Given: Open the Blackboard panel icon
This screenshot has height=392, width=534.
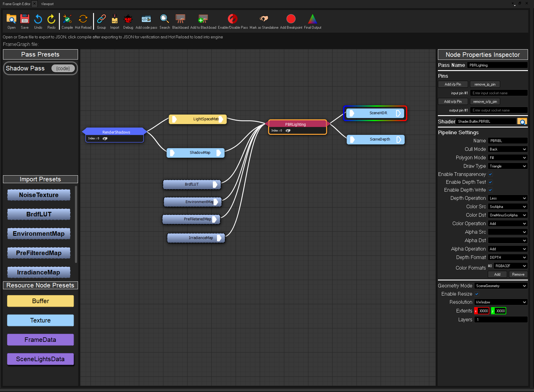Looking at the screenshot, I should tap(180, 19).
